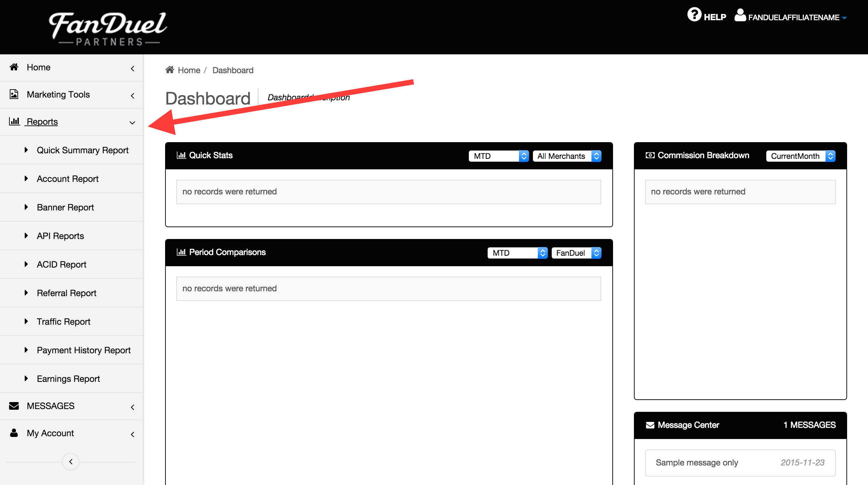This screenshot has width=868, height=485.
Task: Expand the Marketing Tools menu
Action: click(x=132, y=95)
